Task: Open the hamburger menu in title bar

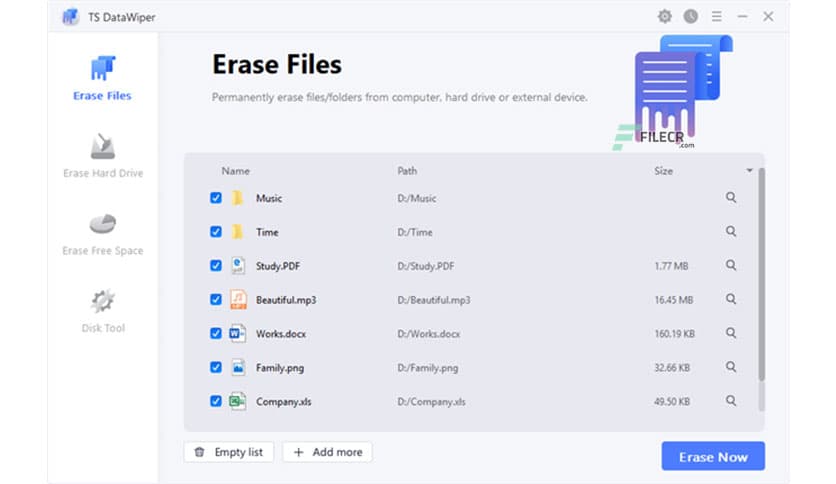Action: (716, 16)
